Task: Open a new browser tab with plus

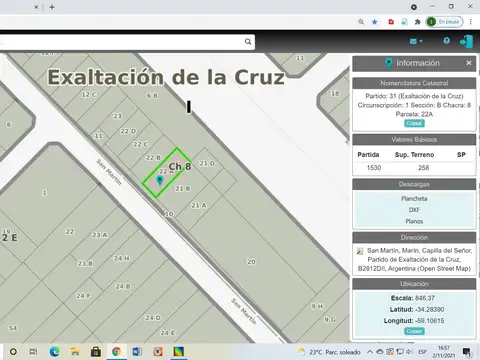Action: click(52, 7)
